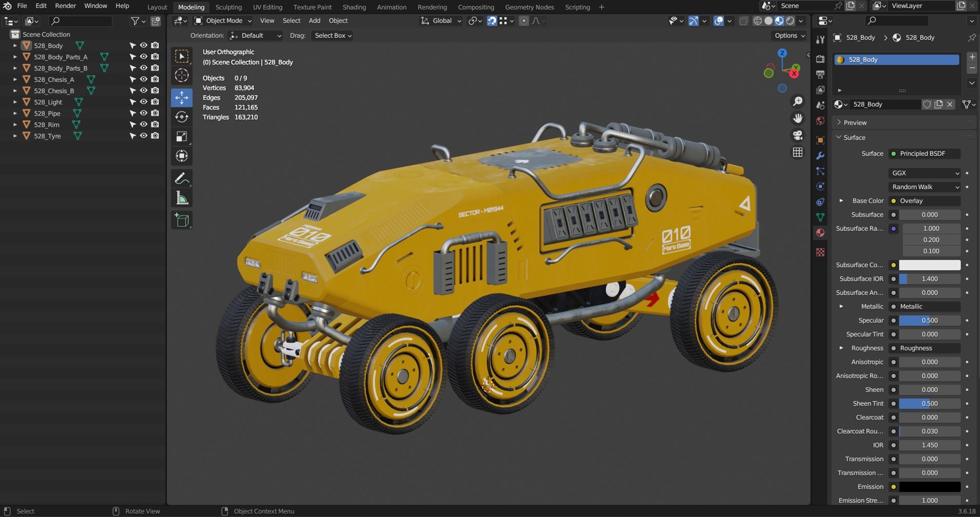Click the Options button in viewport header

789,36
